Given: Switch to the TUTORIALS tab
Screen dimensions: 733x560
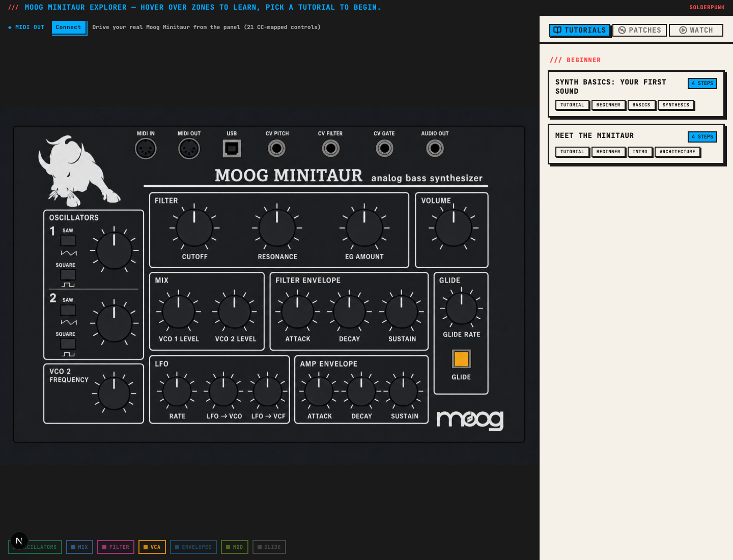Looking at the screenshot, I should 579,30.
